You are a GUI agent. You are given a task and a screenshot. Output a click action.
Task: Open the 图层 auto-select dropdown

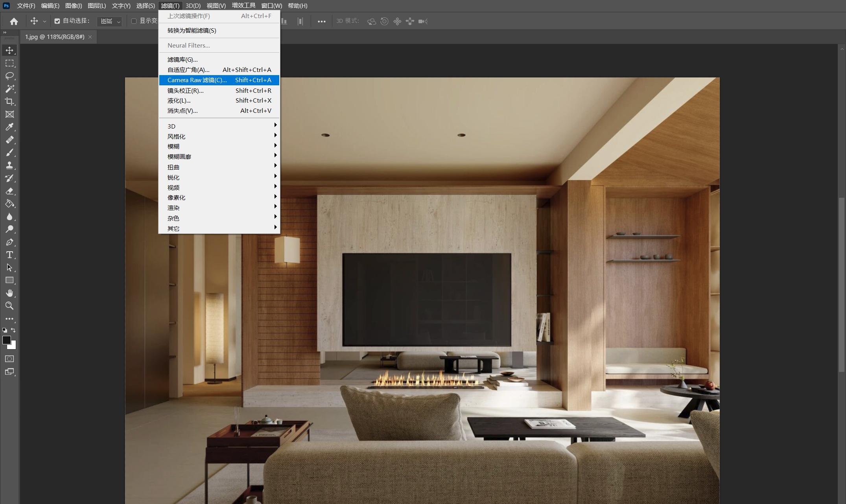109,21
